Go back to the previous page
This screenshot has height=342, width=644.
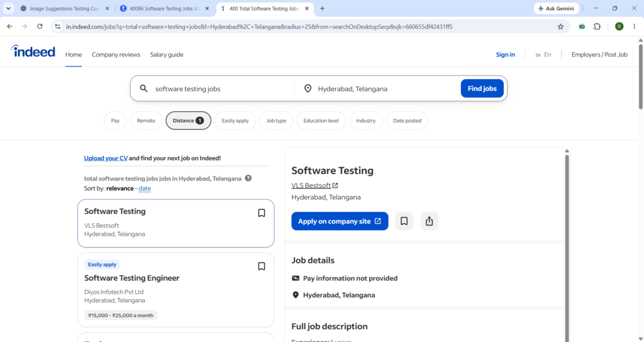pos(9,26)
